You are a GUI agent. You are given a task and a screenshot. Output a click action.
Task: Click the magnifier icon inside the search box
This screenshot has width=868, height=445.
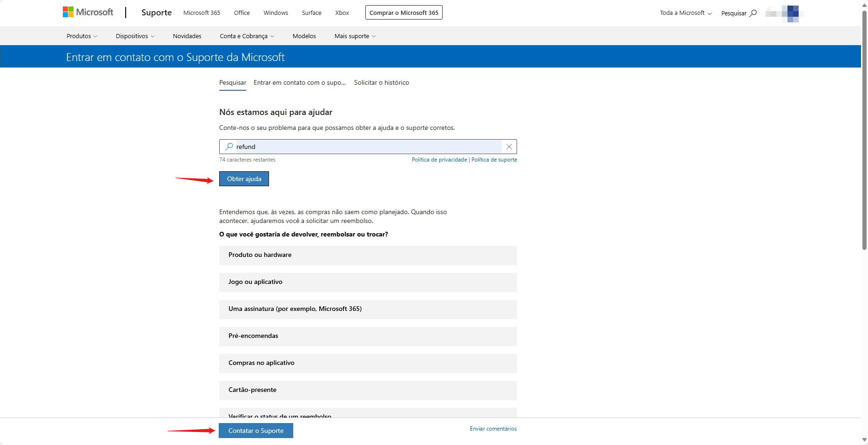click(229, 146)
